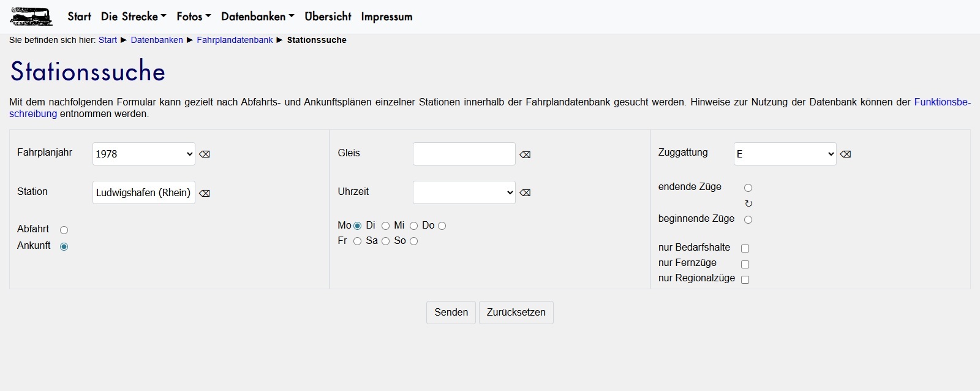The image size is (980, 391).
Task: Select the endende Züge radio button
Action: [x=748, y=188]
